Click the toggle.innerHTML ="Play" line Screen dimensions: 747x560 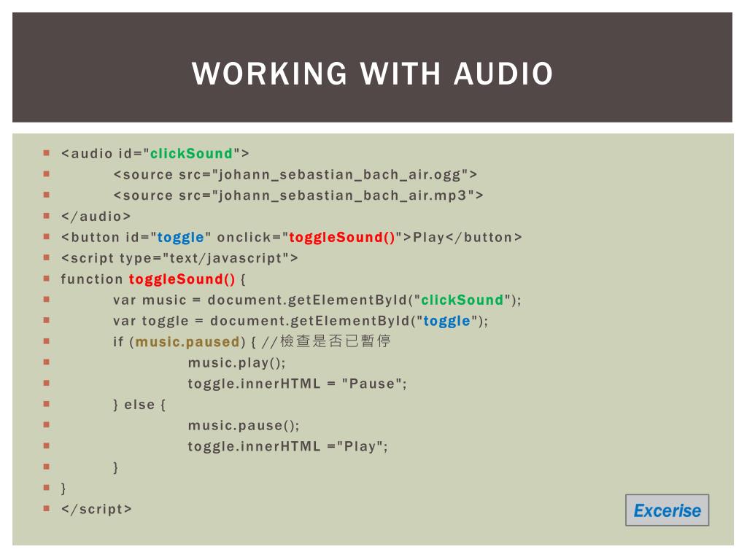coord(287,447)
